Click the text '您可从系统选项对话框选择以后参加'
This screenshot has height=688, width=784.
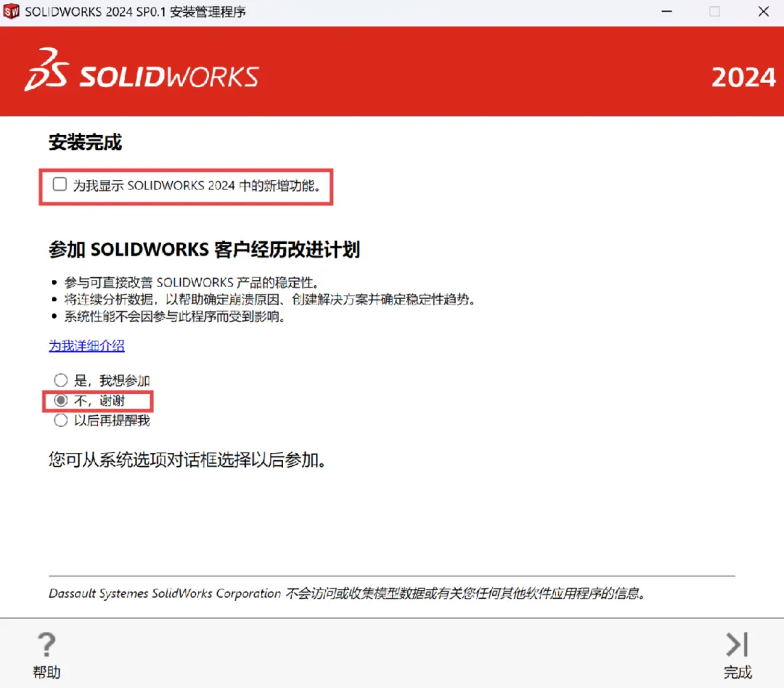[187, 460]
